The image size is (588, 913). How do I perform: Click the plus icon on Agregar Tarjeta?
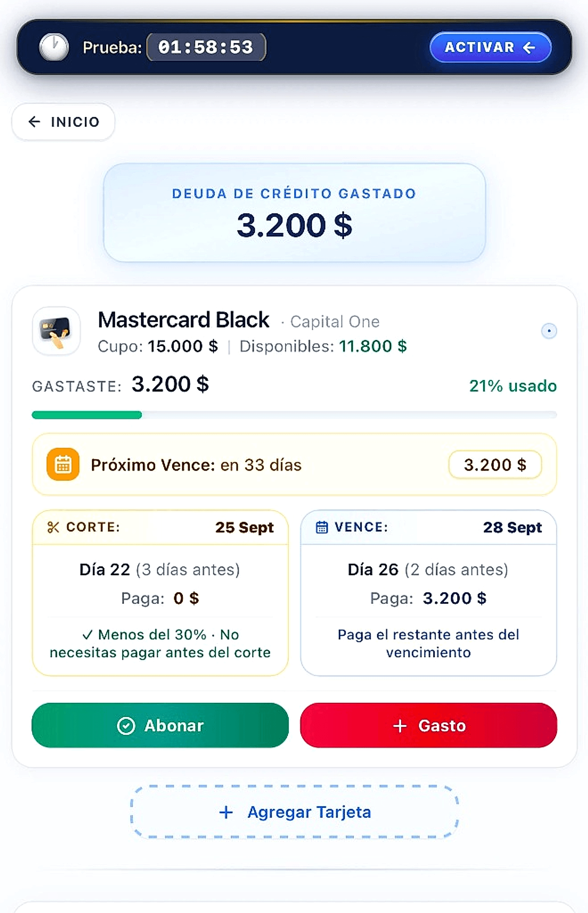[226, 812]
